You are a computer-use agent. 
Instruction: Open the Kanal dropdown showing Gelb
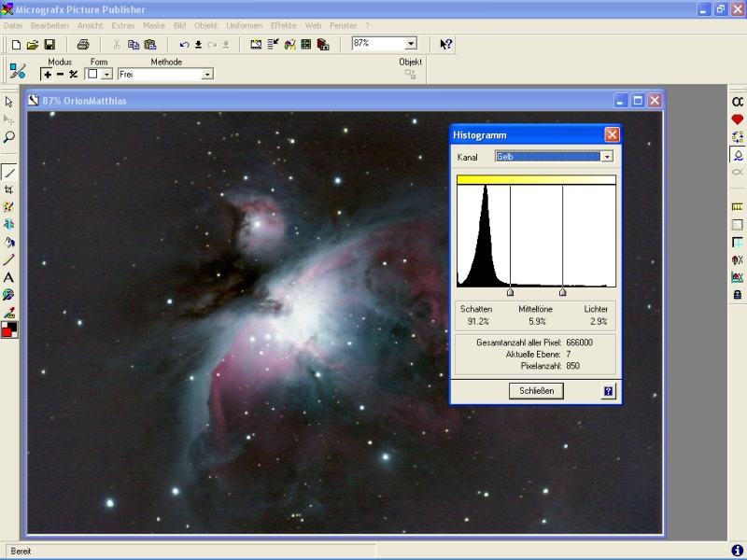click(607, 157)
